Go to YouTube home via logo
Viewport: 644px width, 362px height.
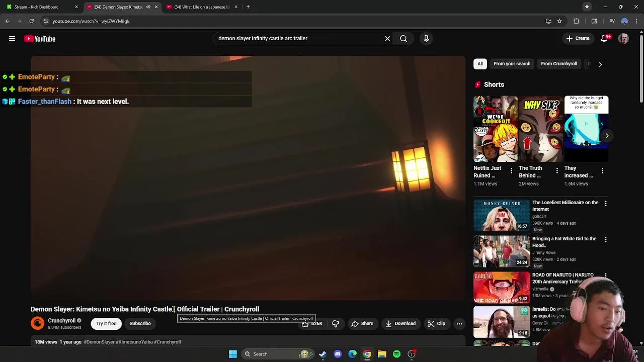[x=40, y=39]
